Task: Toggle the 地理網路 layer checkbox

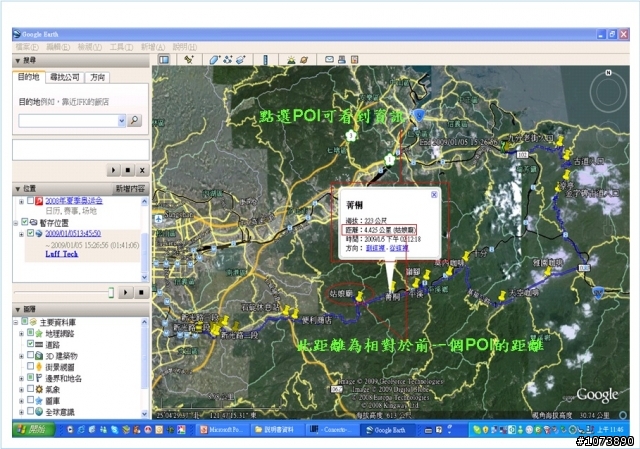Action: (30, 333)
